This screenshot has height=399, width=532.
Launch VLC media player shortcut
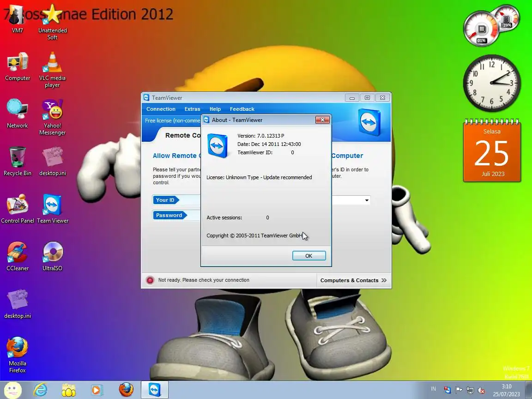[52, 70]
